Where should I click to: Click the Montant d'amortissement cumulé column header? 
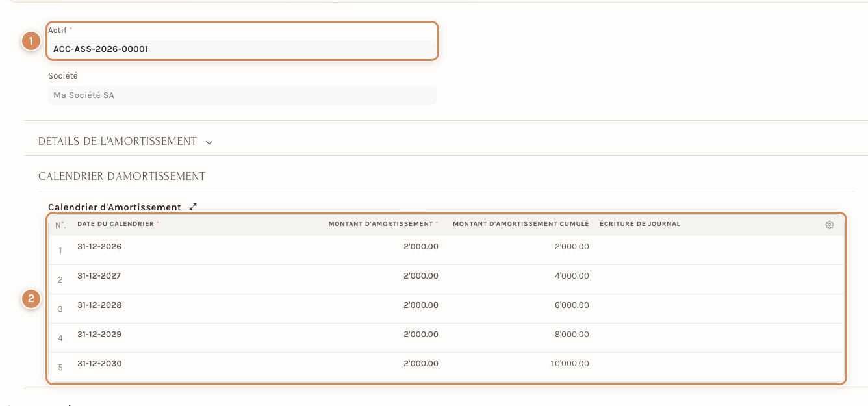click(x=521, y=224)
